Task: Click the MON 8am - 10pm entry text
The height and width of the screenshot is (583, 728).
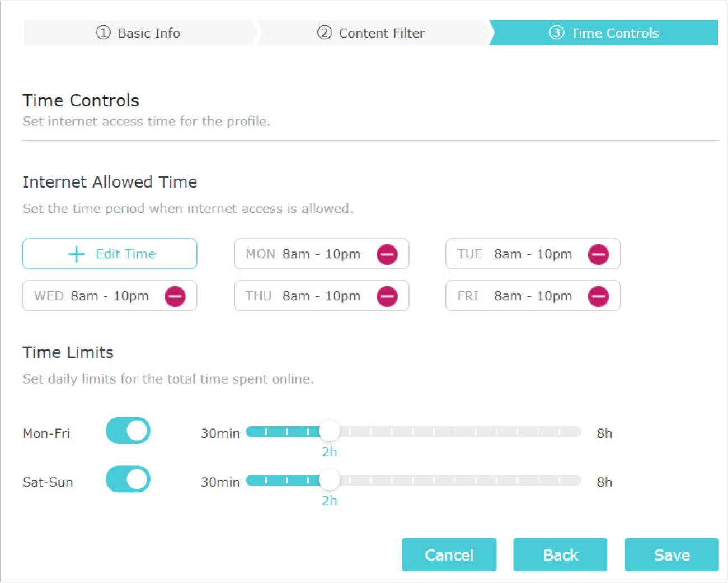Action: tap(303, 254)
